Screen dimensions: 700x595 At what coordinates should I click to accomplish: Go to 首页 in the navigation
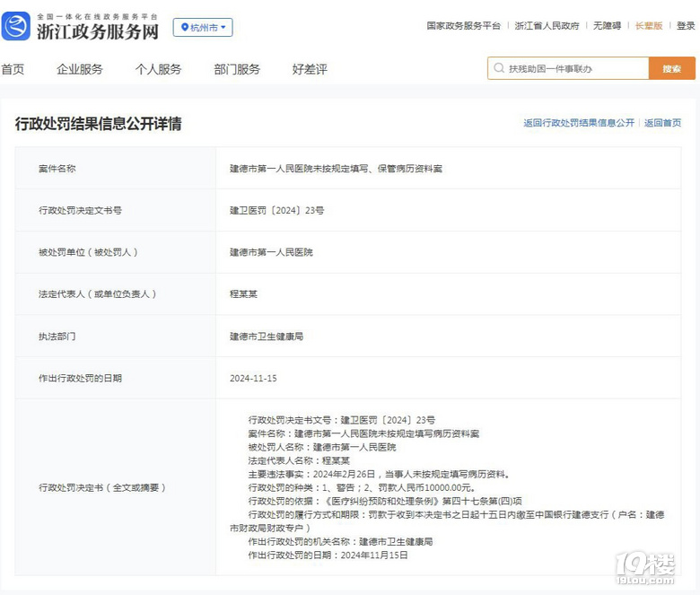point(13,69)
